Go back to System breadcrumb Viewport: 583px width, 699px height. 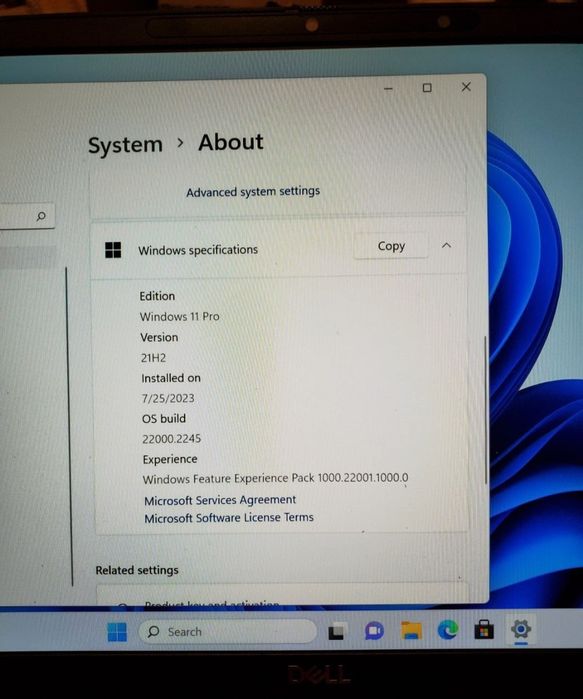click(125, 145)
